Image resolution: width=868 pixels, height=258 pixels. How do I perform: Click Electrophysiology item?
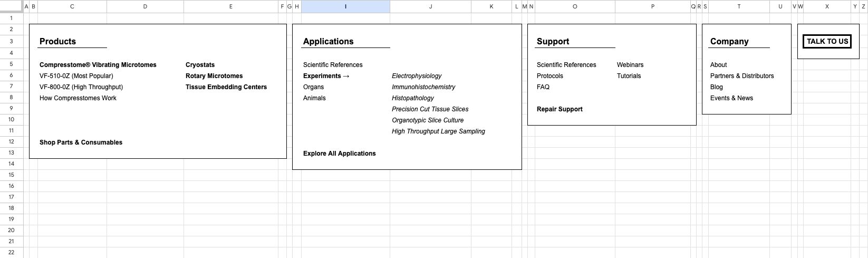point(417,76)
